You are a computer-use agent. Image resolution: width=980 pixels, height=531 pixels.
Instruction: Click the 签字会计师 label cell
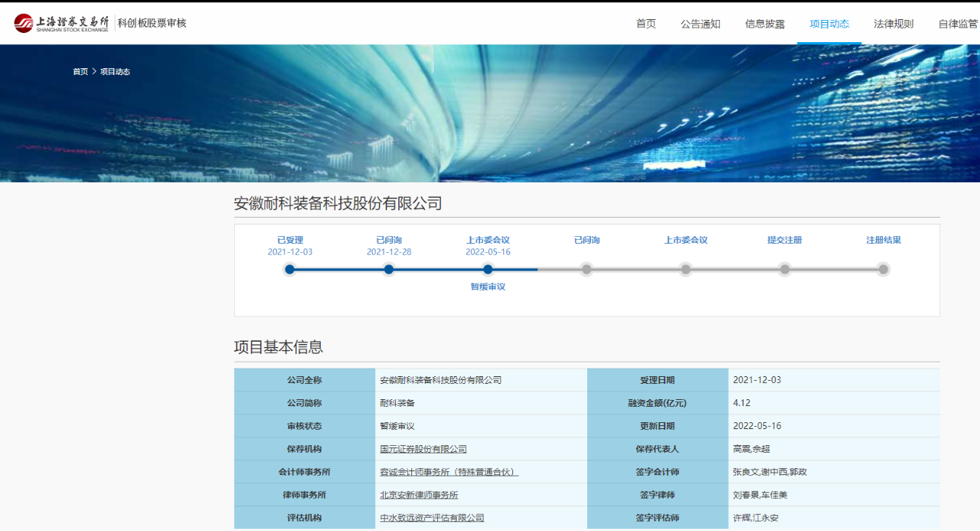[x=658, y=472]
